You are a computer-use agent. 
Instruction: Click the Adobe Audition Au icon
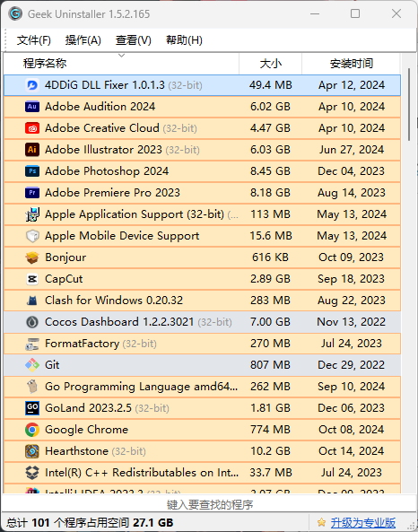click(32, 107)
